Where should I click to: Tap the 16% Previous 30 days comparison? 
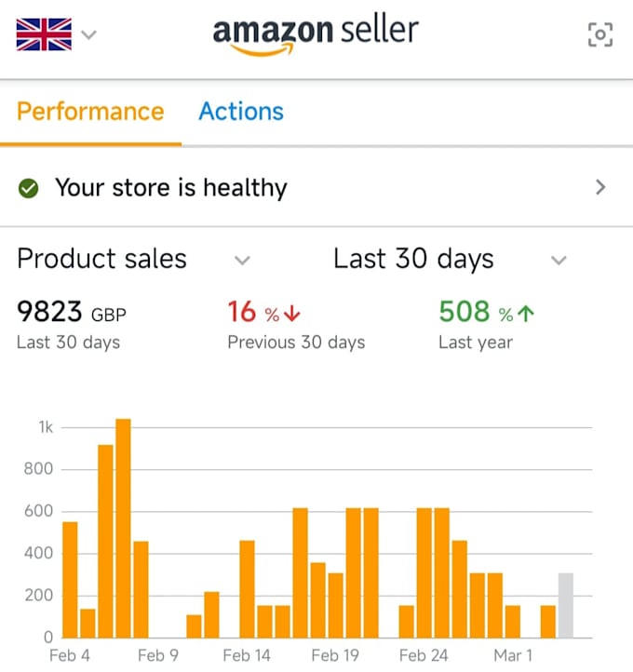click(x=296, y=325)
